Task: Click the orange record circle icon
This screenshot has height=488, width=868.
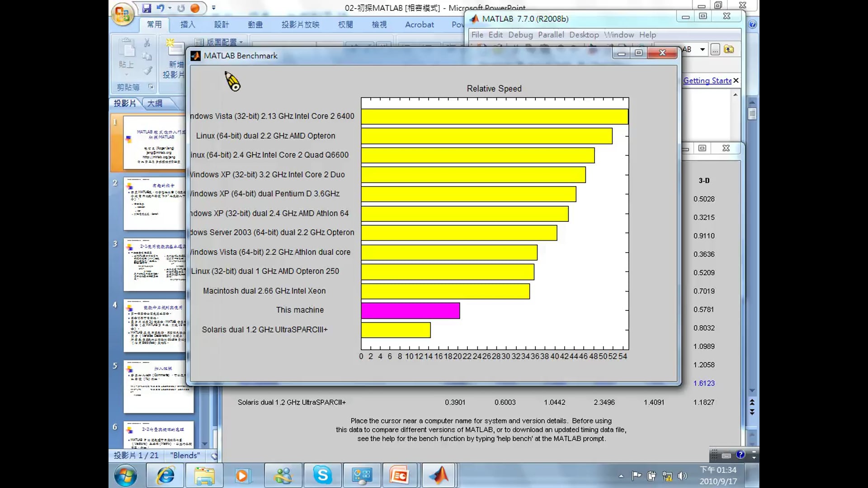Action: pyautogui.click(x=195, y=8)
